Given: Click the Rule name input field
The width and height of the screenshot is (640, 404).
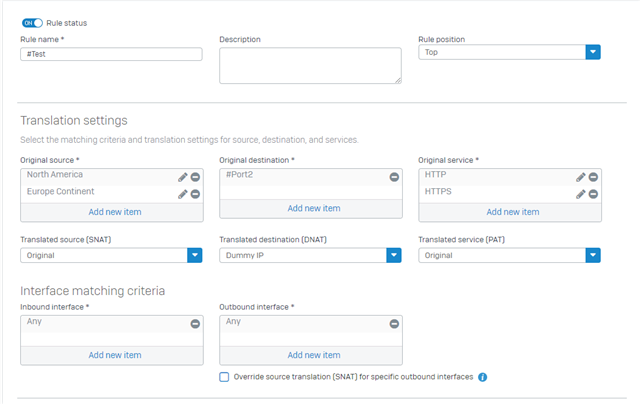Looking at the screenshot, I should click(111, 54).
